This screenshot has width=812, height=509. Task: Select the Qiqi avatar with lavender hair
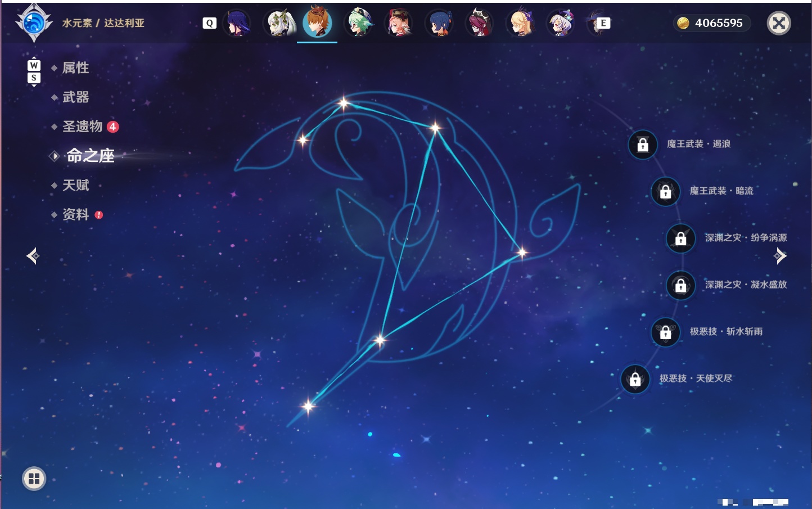point(561,23)
